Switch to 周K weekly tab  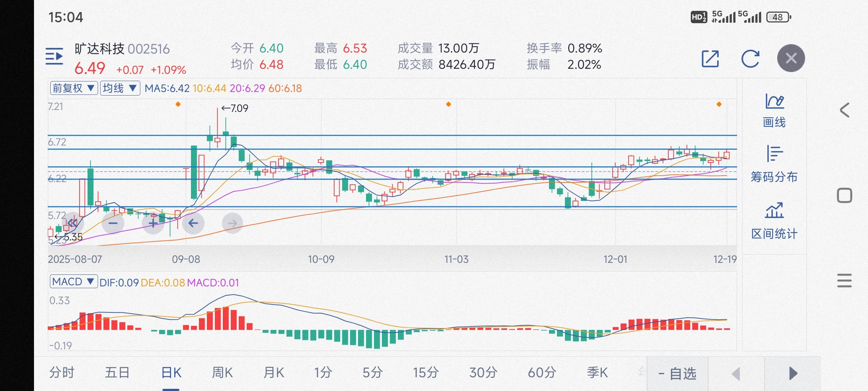coord(222,373)
